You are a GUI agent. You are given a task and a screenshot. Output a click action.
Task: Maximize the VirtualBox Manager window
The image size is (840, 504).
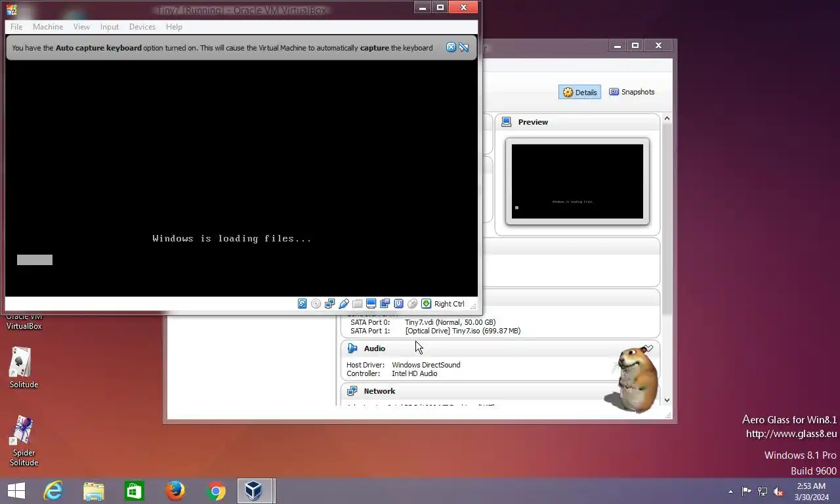coord(635,45)
